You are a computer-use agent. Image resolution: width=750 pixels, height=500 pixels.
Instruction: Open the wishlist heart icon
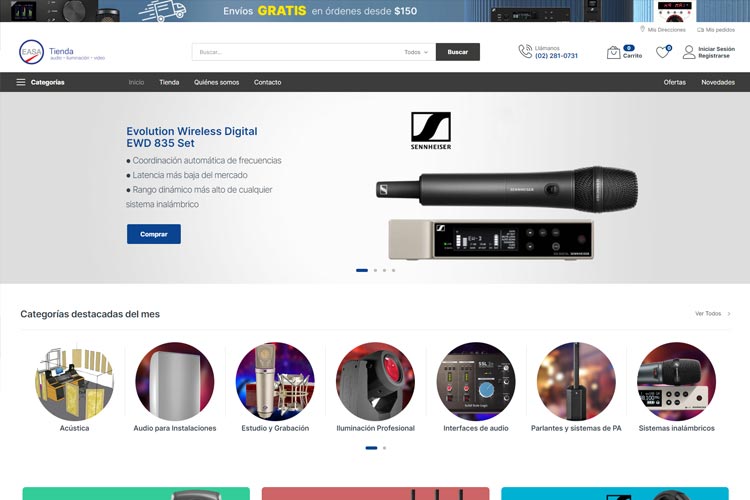point(662,52)
